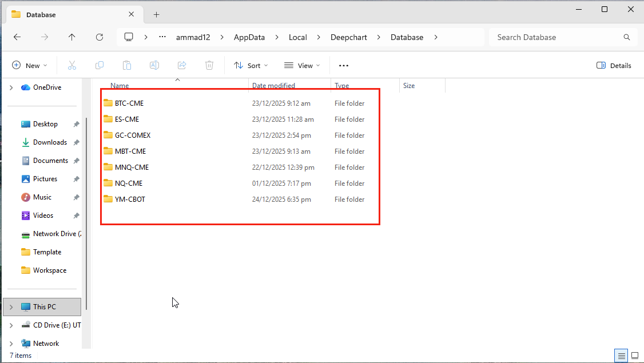Click the Deepchart breadcrumb in address bar
Viewport: 644px width, 363px height.
(x=348, y=37)
